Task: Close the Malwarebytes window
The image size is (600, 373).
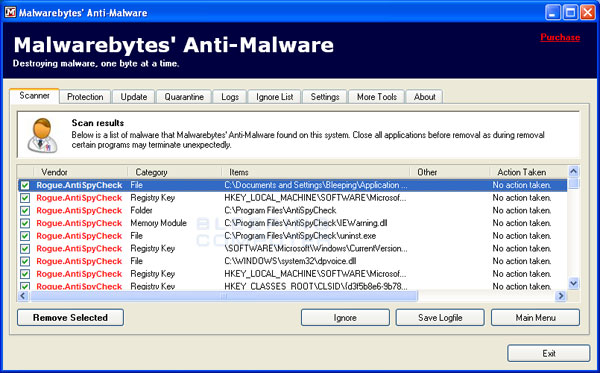Action: 588,12
